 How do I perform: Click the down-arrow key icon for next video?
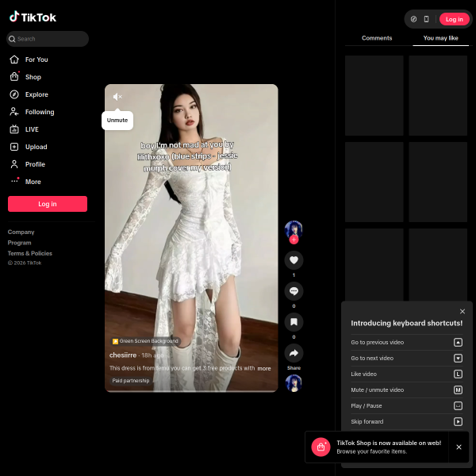click(458, 358)
